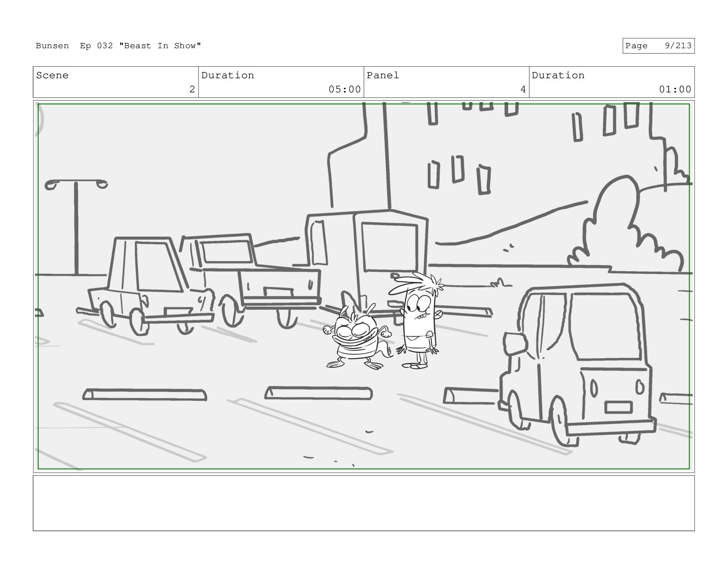
Task: Click the panel number '4'
Action: point(523,89)
